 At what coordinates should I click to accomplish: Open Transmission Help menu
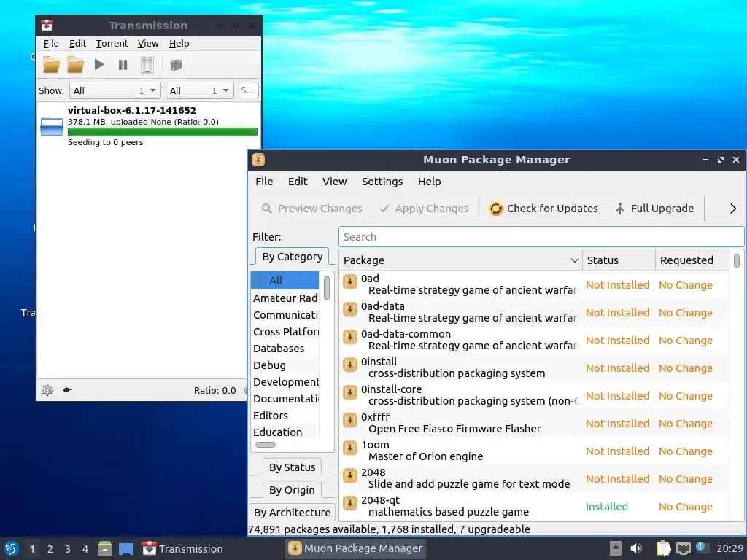(x=179, y=43)
